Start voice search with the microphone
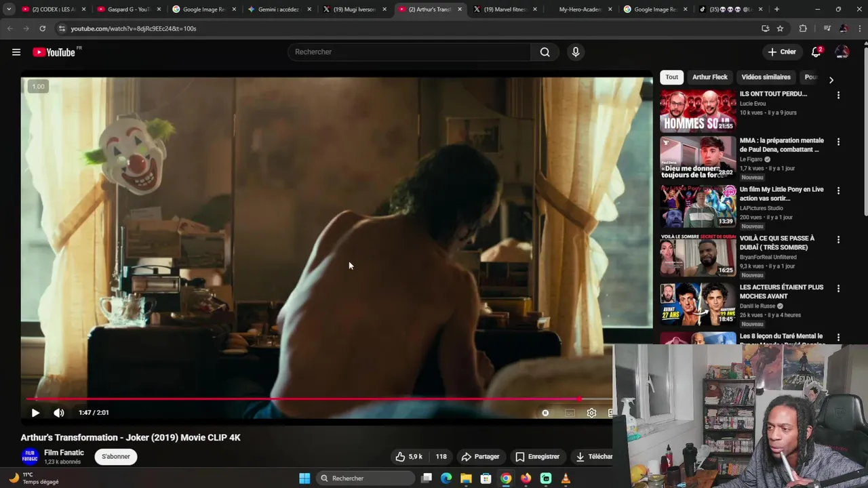The height and width of the screenshot is (488, 868). pos(576,52)
